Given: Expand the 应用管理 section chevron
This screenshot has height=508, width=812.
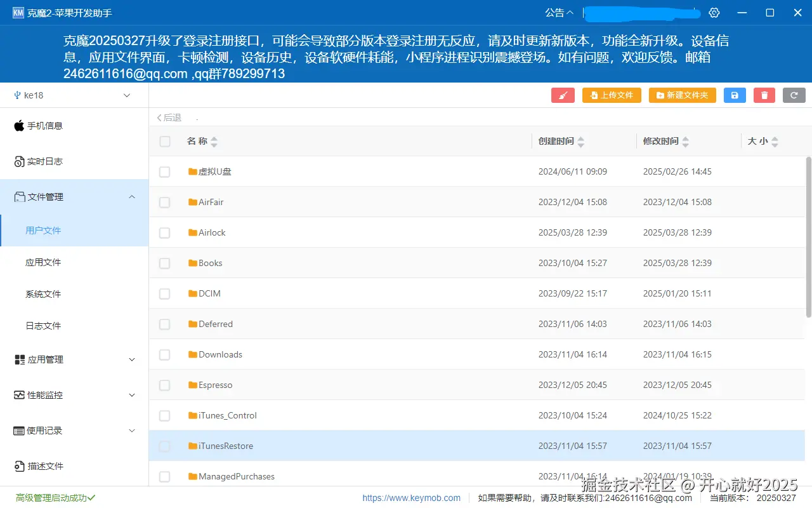Looking at the screenshot, I should tap(132, 359).
